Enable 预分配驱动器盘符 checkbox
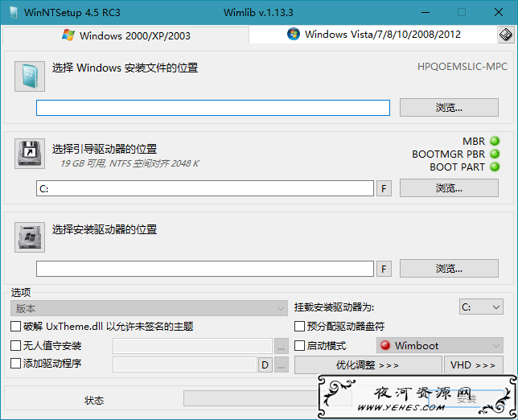Screen dimensions: 518x420 click(299, 327)
